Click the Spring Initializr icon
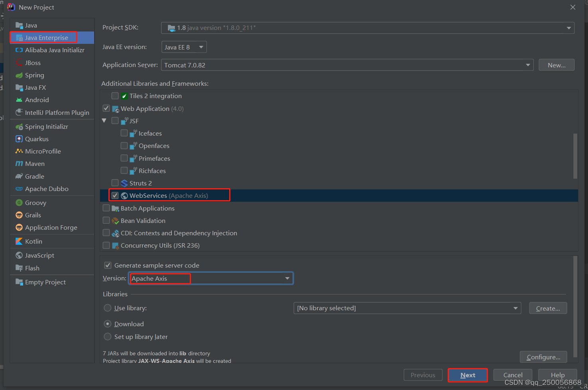The image size is (588, 390). point(19,126)
